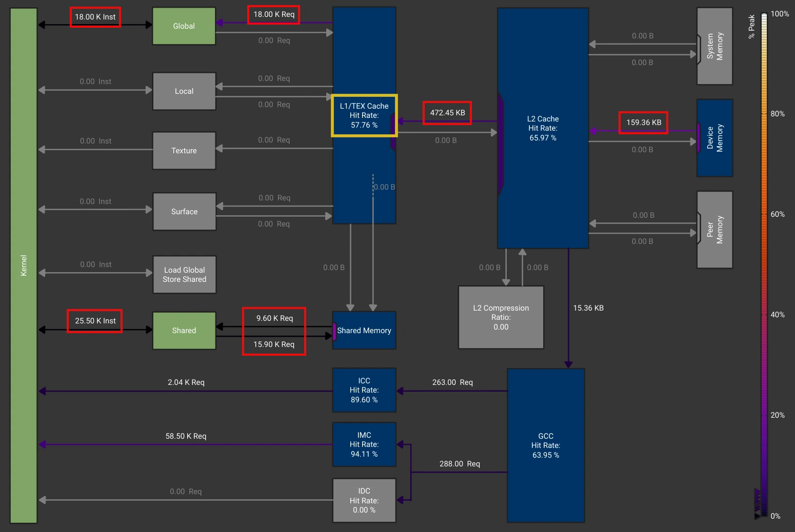Select the green Kernel block

click(24, 265)
